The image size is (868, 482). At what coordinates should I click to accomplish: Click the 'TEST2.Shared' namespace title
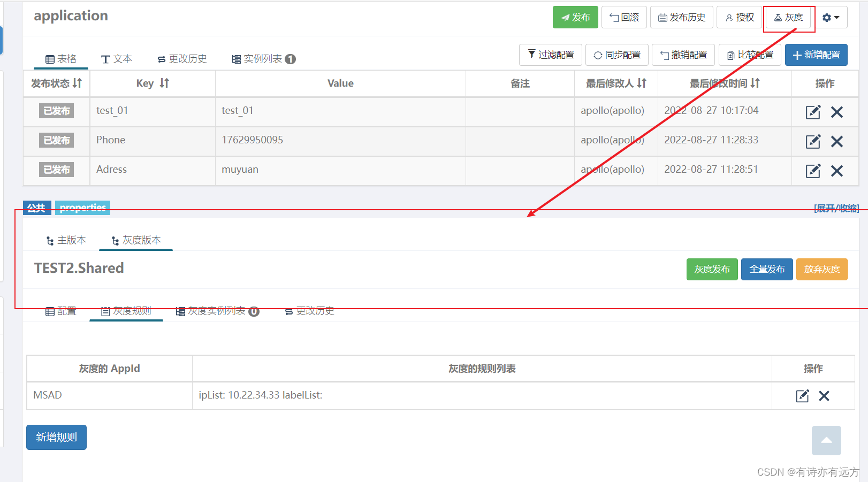pyautogui.click(x=79, y=268)
